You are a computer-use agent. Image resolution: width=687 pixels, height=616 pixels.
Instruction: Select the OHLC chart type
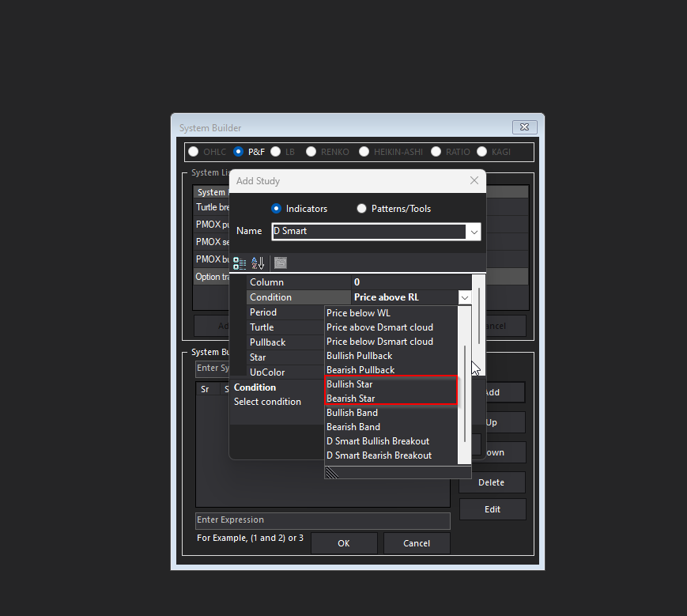[x=193, y=152]
